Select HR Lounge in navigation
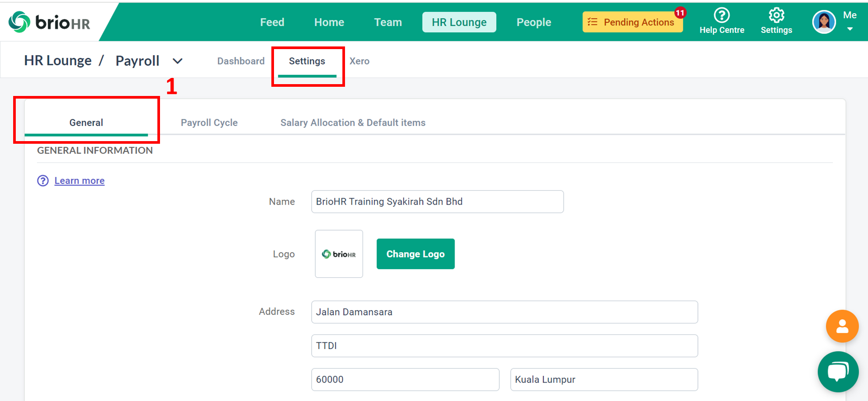This screenshot has height=401, width=868. (459, 22)
